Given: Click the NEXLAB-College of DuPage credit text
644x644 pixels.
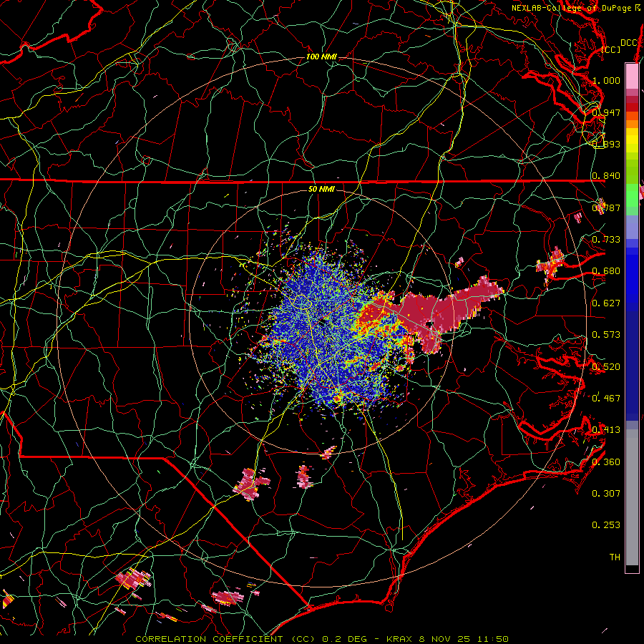Looking at the screenshot, I should tap(576, 8).
